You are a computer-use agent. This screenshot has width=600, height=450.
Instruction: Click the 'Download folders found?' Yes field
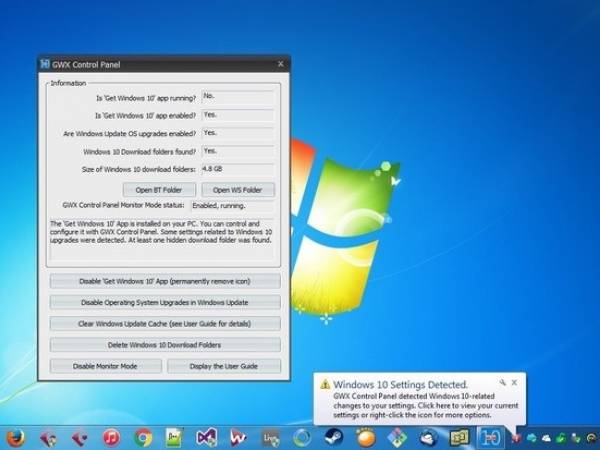(x=238, y=151)
